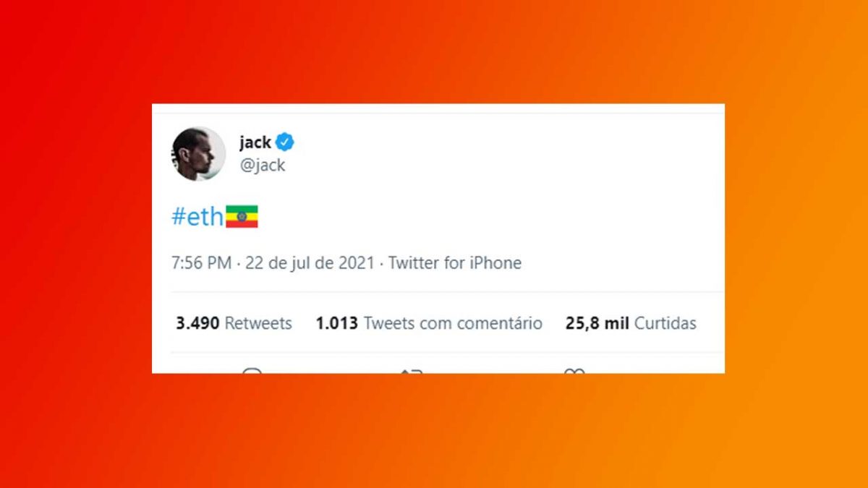This screenshot has width=868, height=488.
Task: Click the 1.013 quote count number
Action: point(336,323)
